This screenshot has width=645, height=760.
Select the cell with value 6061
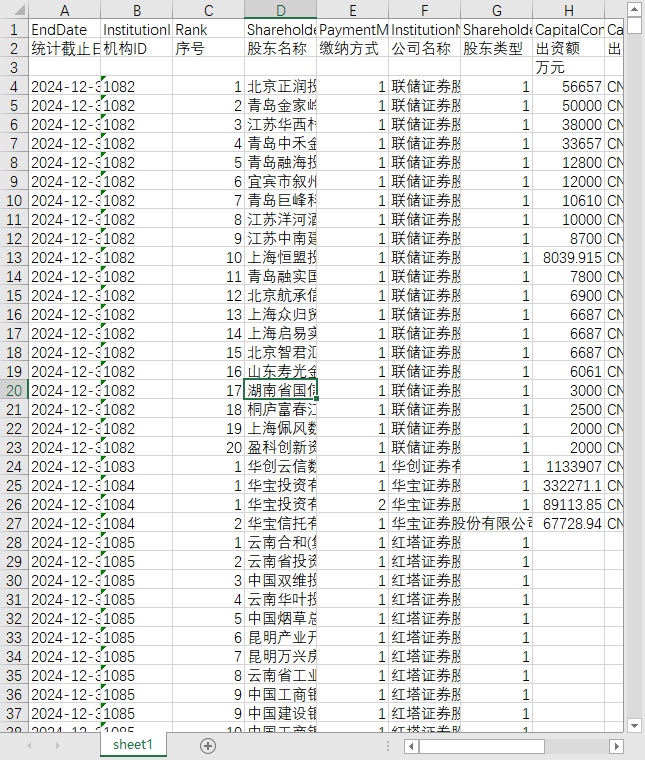[x=568, y=371]
